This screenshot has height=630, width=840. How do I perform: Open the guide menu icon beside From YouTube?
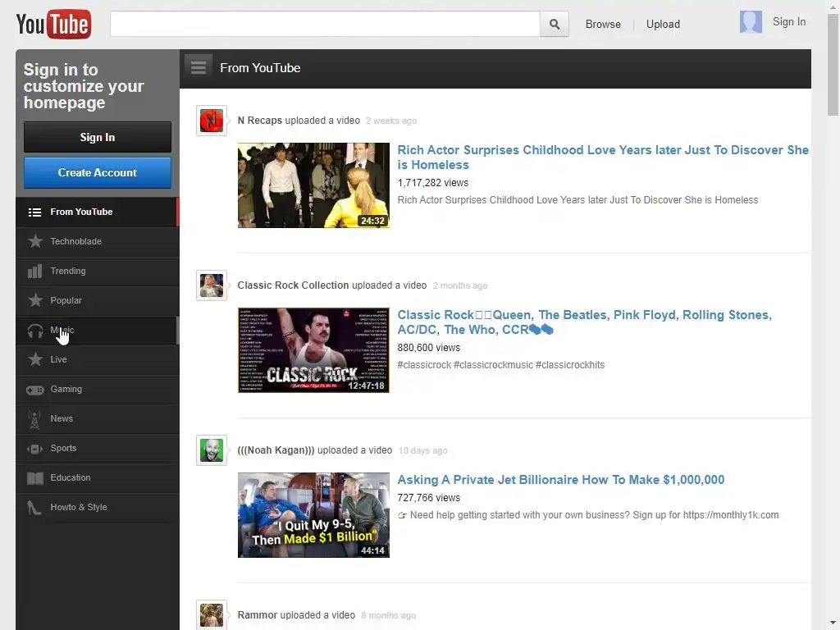pos(199,68)
